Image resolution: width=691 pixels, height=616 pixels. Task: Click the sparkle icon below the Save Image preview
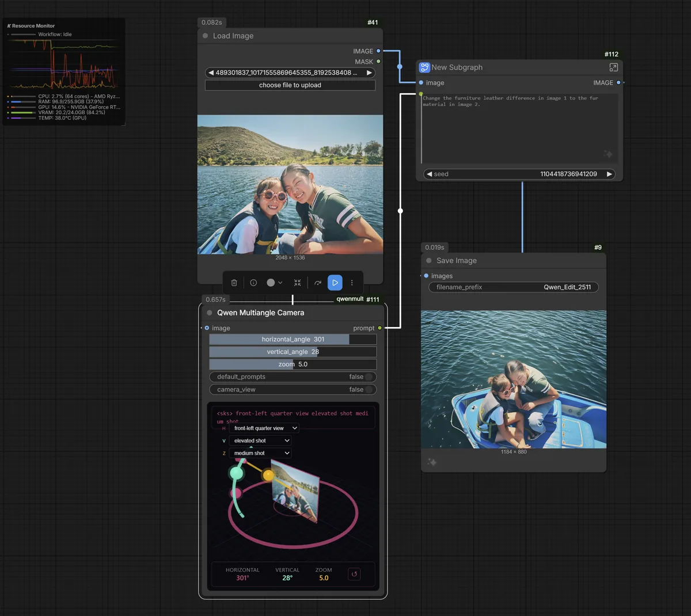pos(432,462)
